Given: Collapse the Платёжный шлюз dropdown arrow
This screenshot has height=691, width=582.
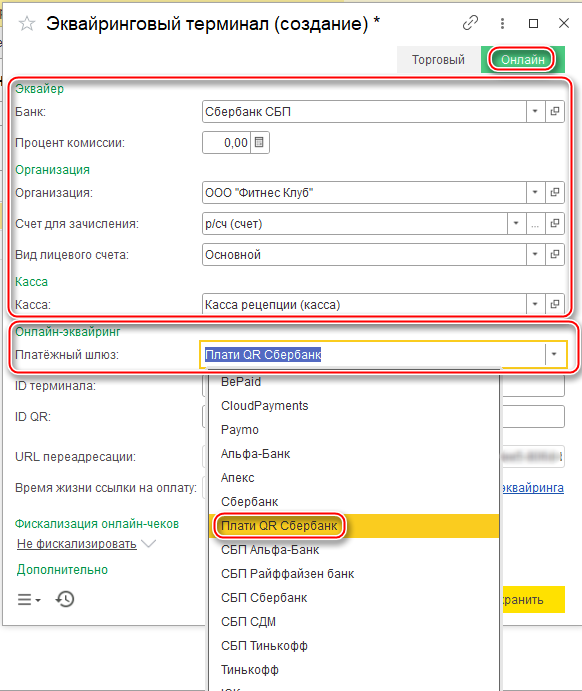Looking at the screenshot, I should click(x=554, y=354).
